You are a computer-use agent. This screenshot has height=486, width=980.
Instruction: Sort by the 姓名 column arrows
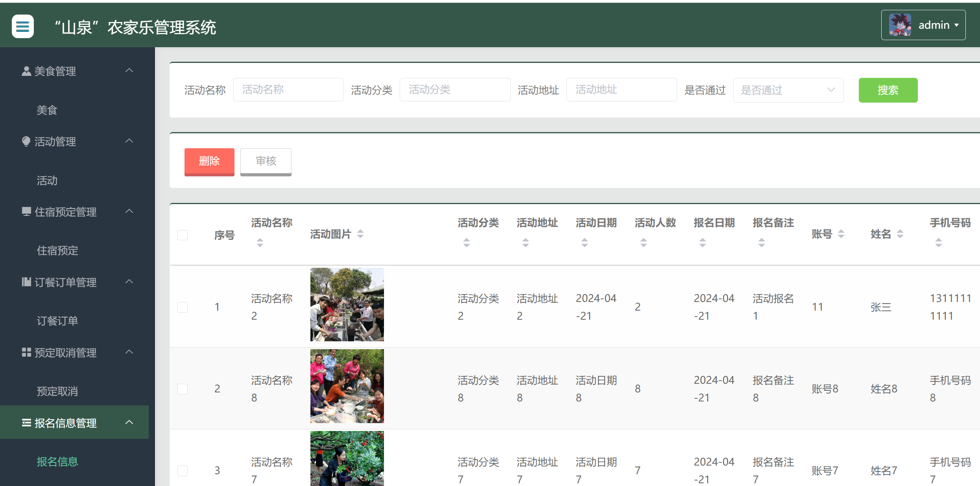click(900, 234)
